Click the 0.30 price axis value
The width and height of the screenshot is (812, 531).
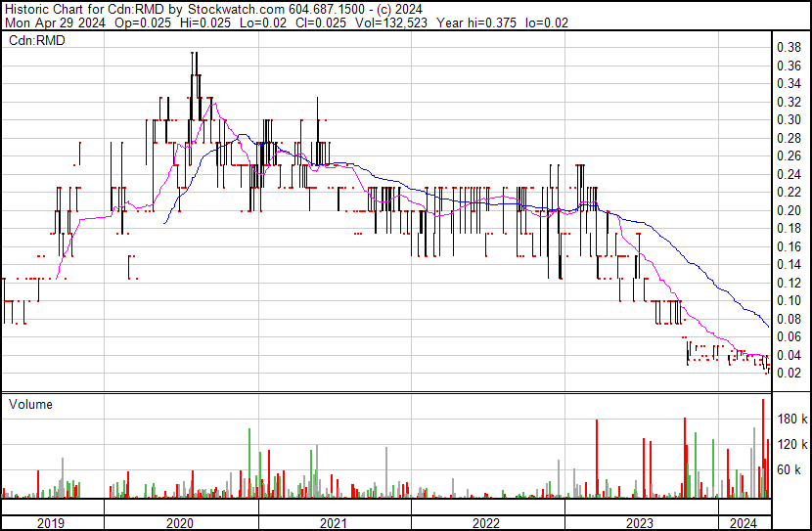pyautogui.click(x=789, y=119)
